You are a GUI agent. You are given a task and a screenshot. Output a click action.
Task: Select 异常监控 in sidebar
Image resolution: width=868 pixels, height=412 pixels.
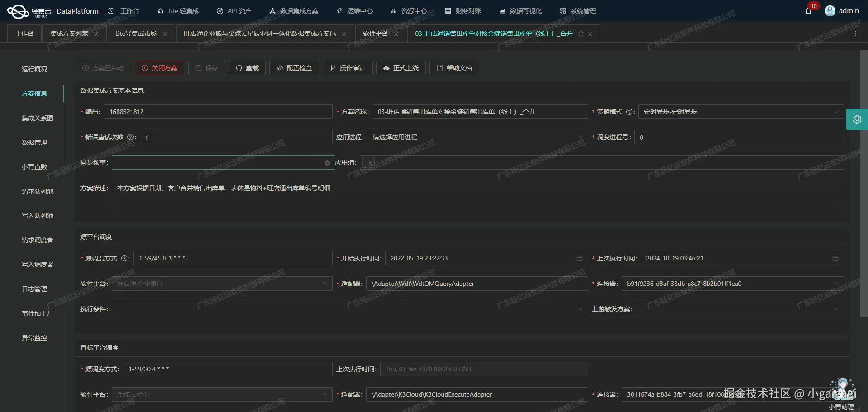click(x=34, y=338)
